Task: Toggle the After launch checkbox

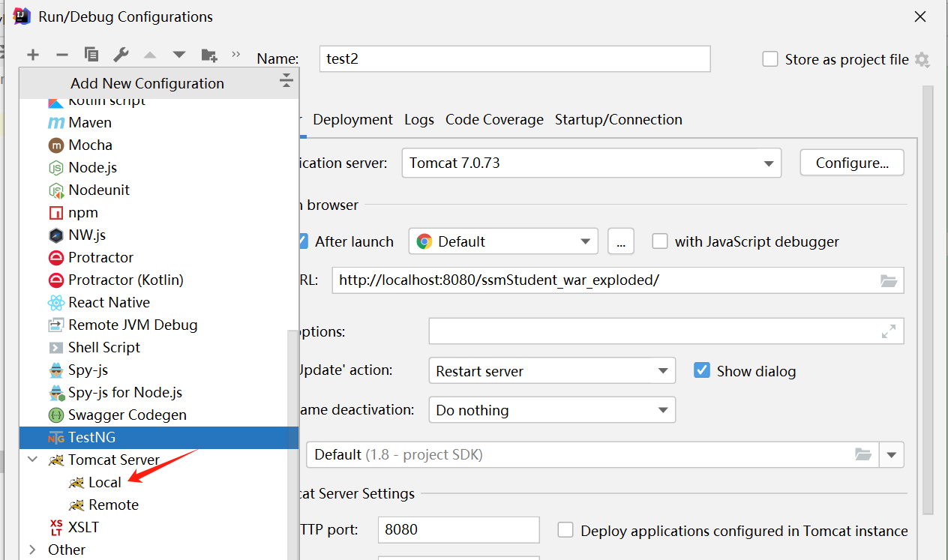Action: (x=303, y=241)
